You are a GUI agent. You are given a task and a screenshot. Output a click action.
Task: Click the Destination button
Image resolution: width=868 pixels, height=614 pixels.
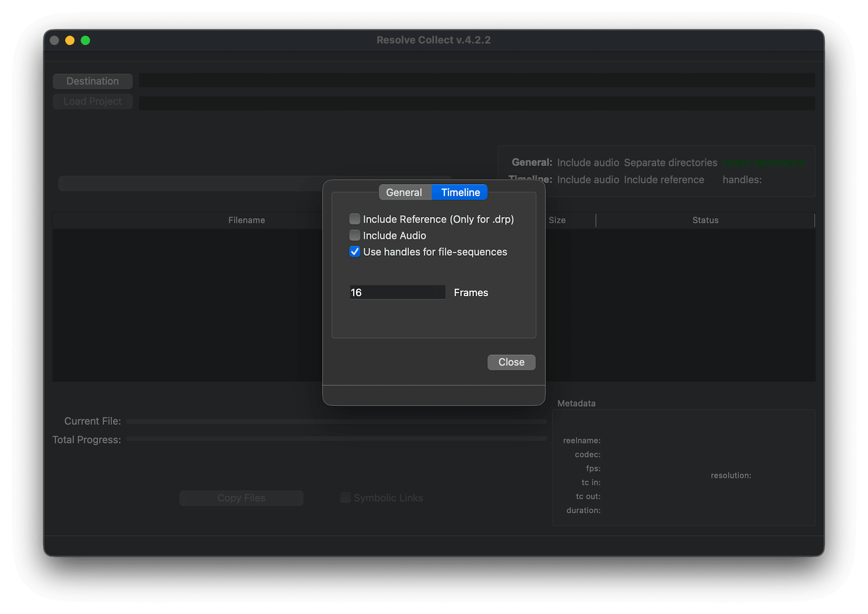click(93, 81)
